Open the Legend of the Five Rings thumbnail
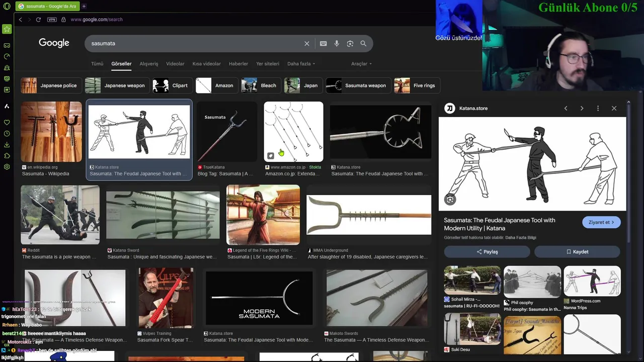 coord(263,215)
